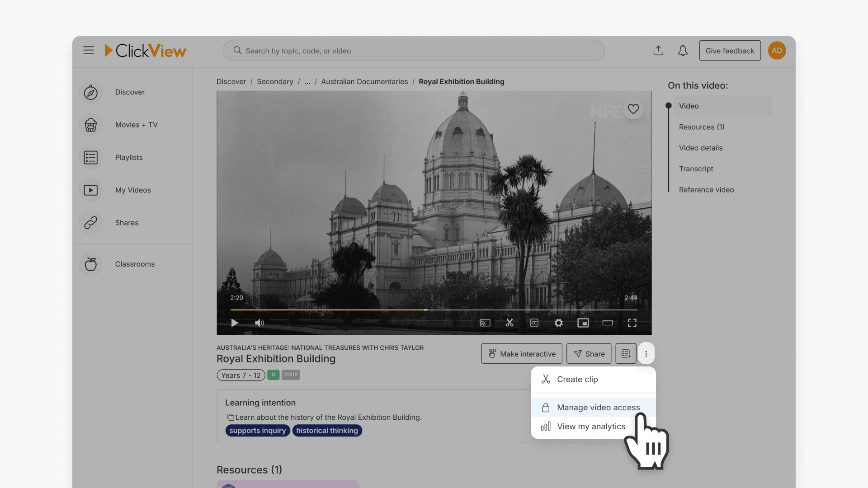
Task: Select Manage video access from the menu
Action: click(x=598, y=407)
